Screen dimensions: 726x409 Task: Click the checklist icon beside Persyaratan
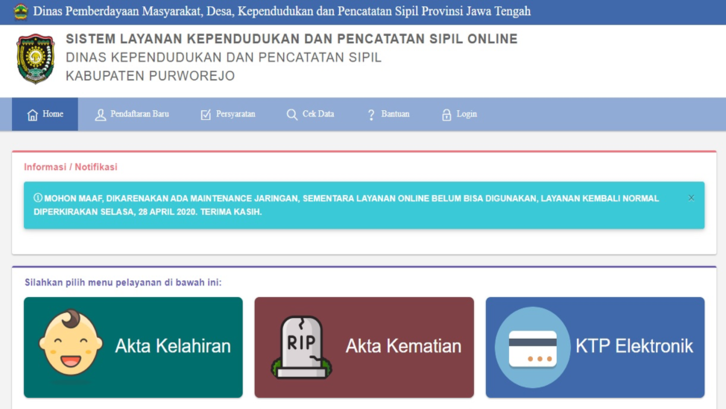pyautogui.click(x=206, y=115)
